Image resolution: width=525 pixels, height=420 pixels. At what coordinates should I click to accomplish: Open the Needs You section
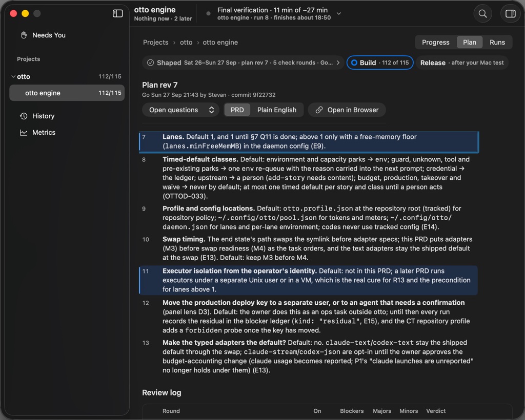pos(67,35)
